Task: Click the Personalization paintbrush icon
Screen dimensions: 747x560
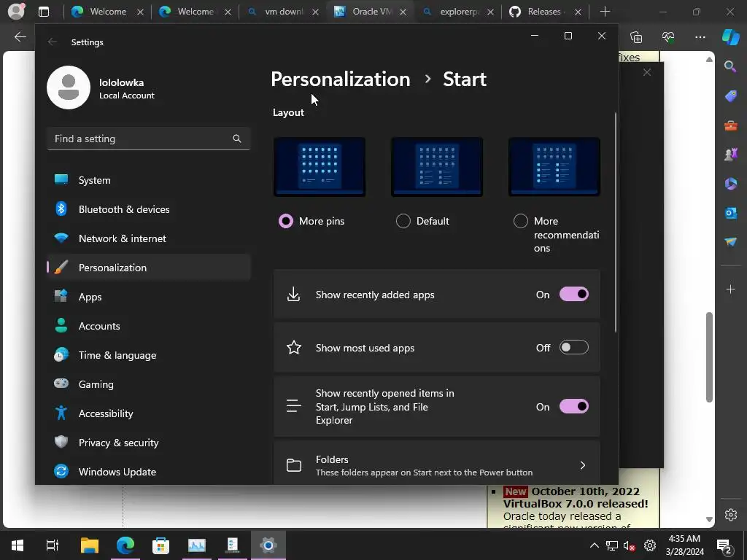Action: 61,267
